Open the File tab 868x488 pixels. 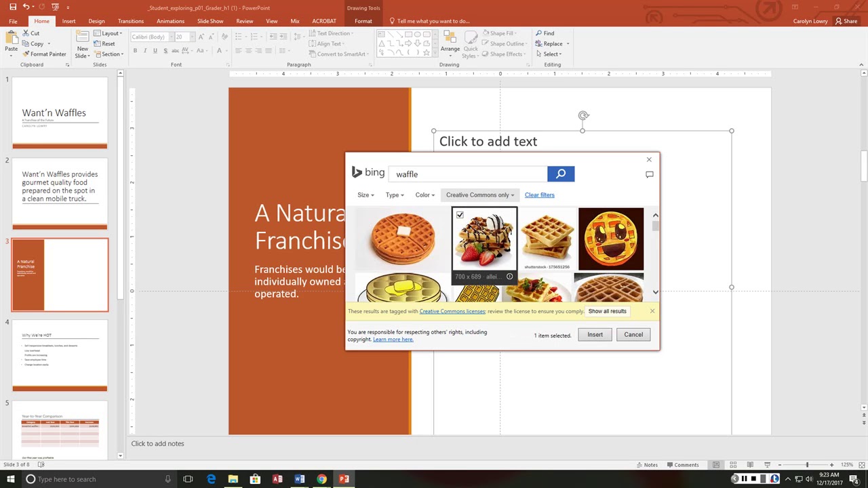pyautogui.click(x=13, y=21)
